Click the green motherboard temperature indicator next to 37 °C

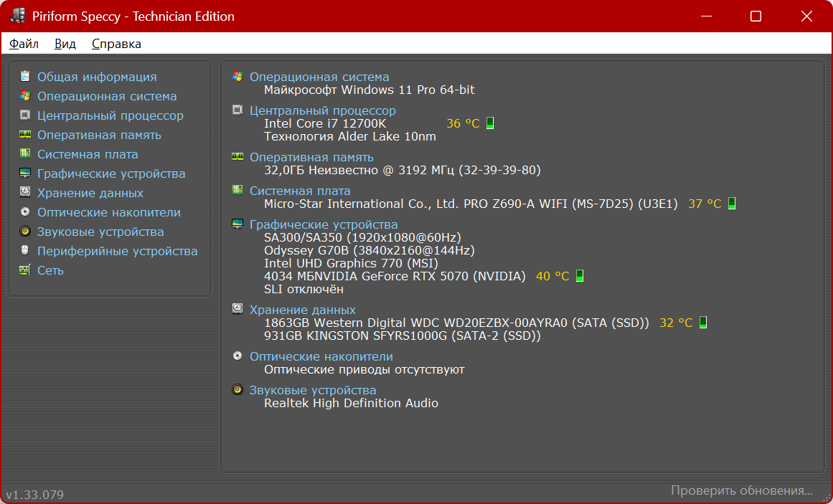point(732,204)
